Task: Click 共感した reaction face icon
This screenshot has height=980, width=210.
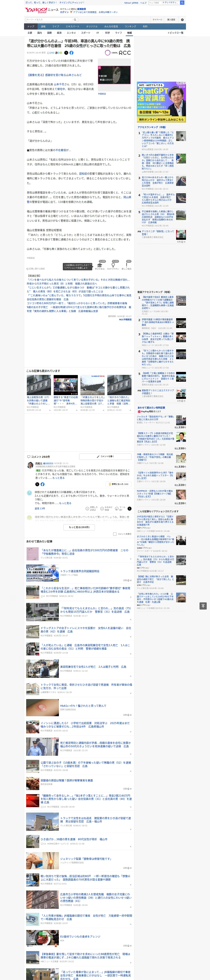Action: click(87, 508)
